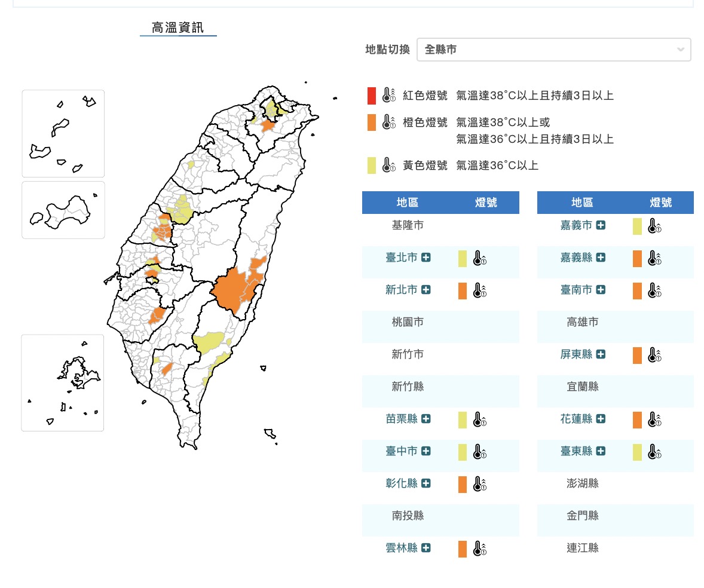Click the thermometer icon in 嘉義縣 row
The width and height of the screenshot is (704, 588).
point(654,259)
